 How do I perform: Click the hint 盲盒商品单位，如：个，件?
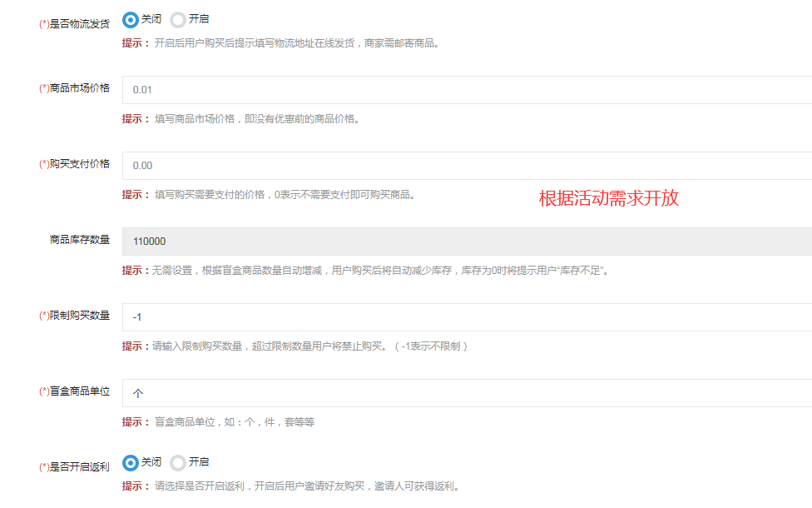pyautogui.click(x=219, y=421)
